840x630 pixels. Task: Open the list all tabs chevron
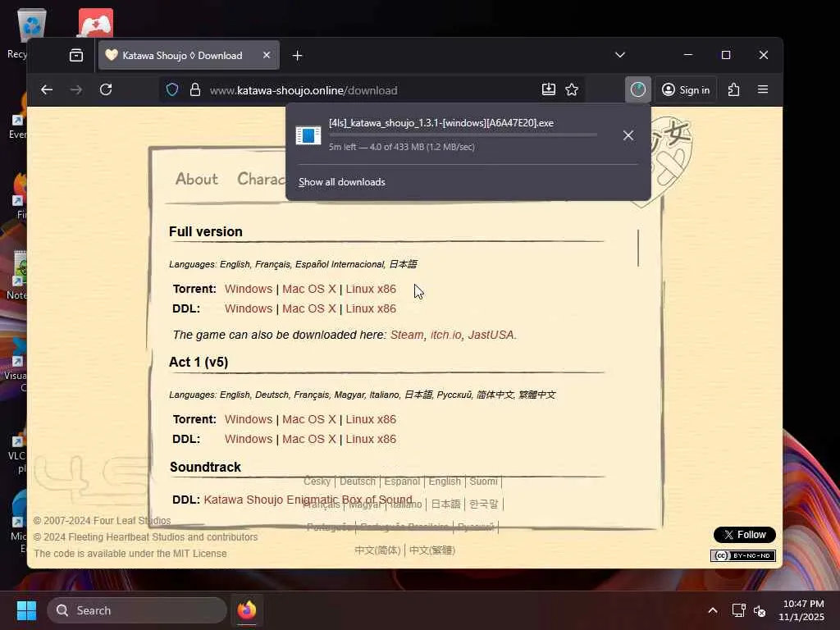coord(620,55)
